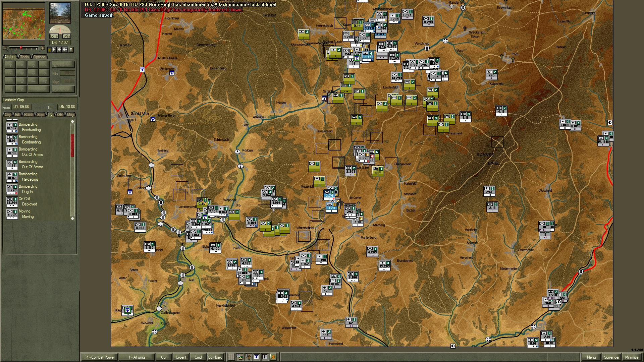Open the Reinf tab
The width and height of the screenshot is (644, 362).
click(x=29, y=114)
